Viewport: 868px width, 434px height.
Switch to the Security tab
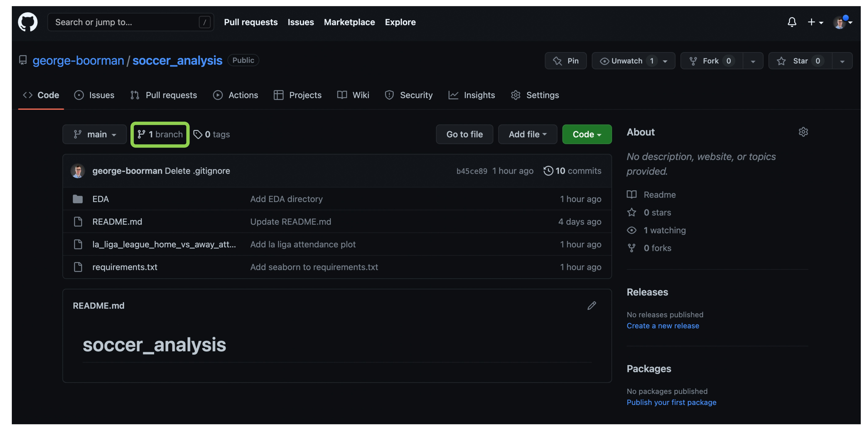408,95
